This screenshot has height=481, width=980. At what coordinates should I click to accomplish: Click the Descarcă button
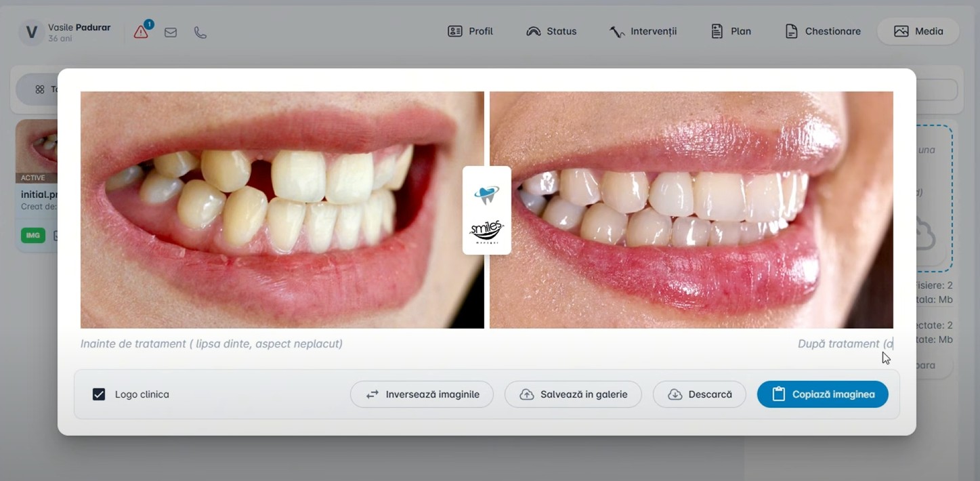(699, 394)
